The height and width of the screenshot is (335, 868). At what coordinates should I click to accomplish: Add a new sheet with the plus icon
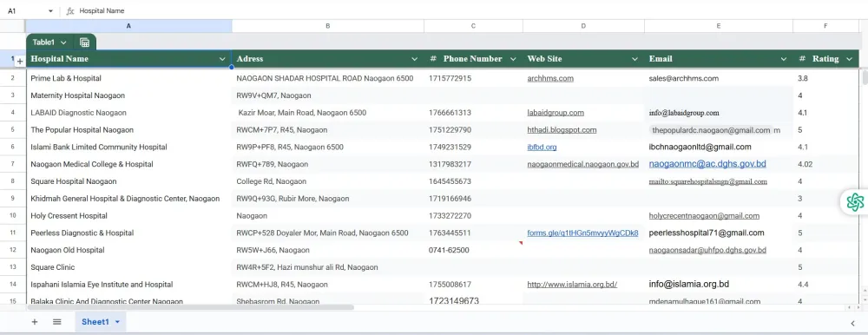[x=35, y=322]
